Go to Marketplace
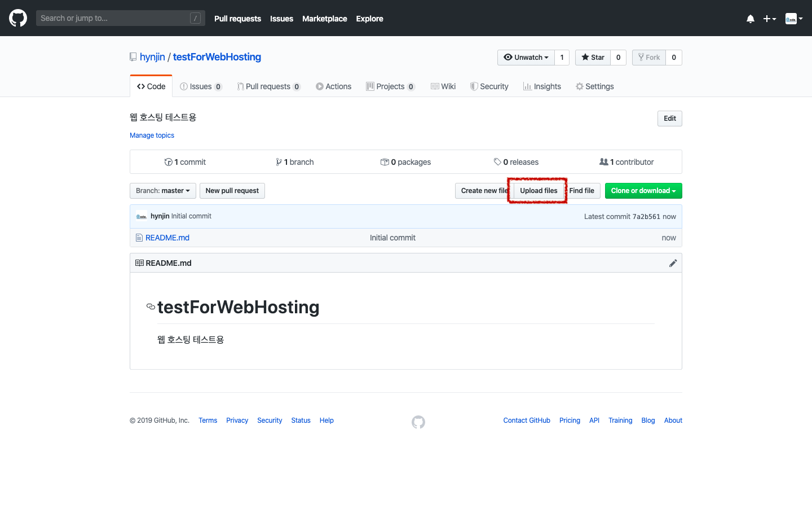Image resolution: width=812 pixels, height=508 pixels. (325, 19)
